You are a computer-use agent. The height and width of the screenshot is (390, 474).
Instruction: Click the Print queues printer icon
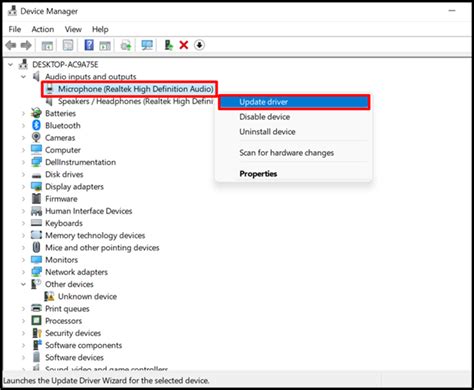(36, 308)
